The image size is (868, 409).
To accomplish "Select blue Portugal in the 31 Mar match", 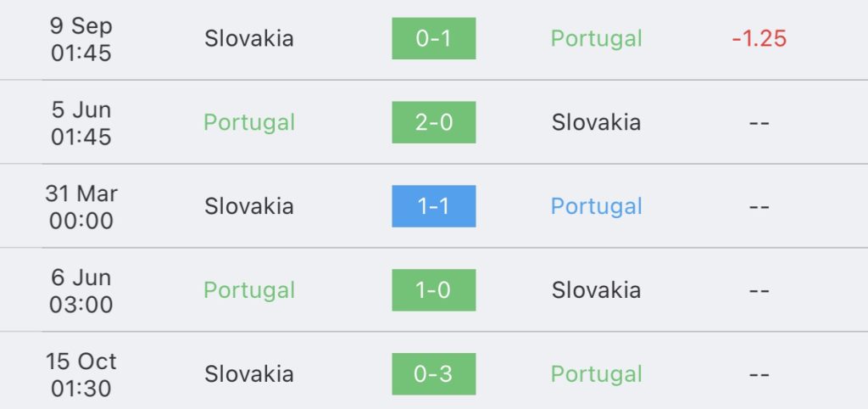I will tap(596, 207).
